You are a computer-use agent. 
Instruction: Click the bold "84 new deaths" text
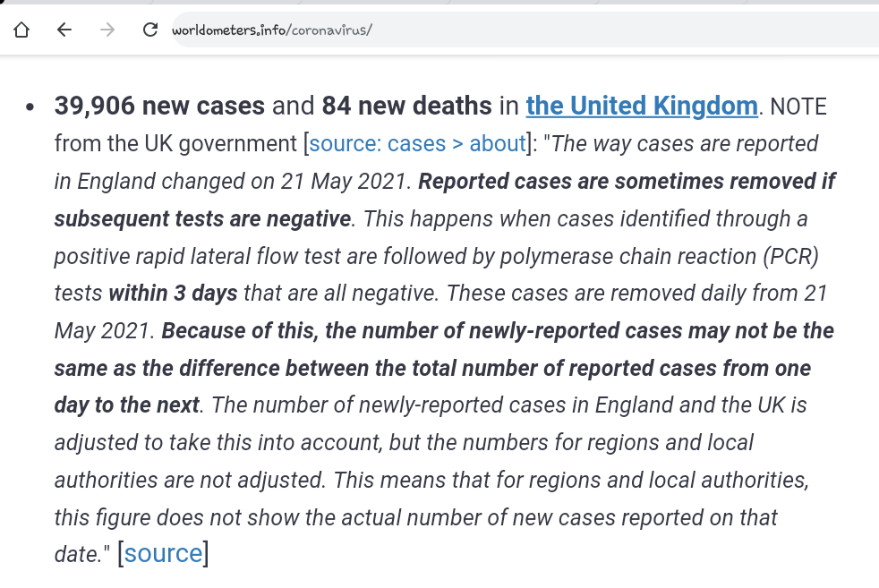pyautogui.click(x=406, y=107)
